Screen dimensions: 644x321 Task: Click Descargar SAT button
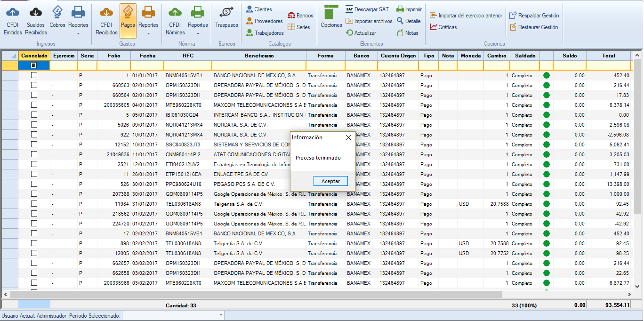point(367,9)
